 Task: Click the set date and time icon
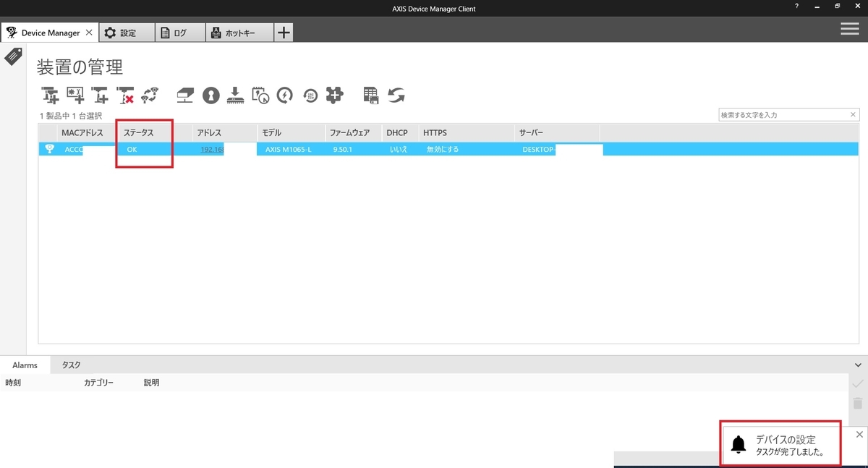[260, 95]
